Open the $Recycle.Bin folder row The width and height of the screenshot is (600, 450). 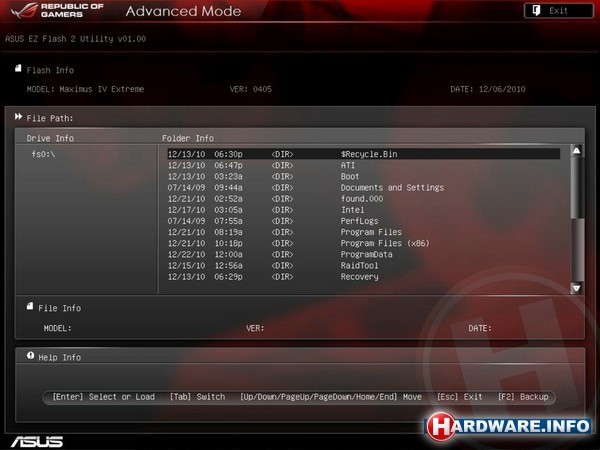tap(364, 154)
